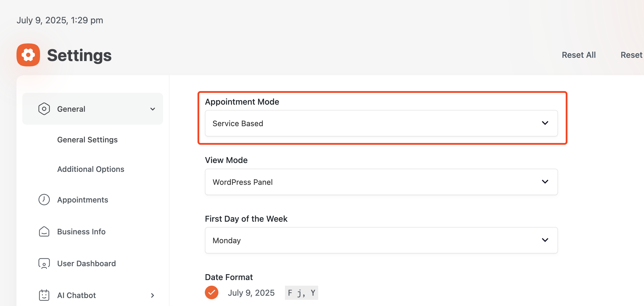Image resolution: width=644 pixels, height=306 pixels.
Task: Click the Reset button at far right
Action: coord(632,55)
